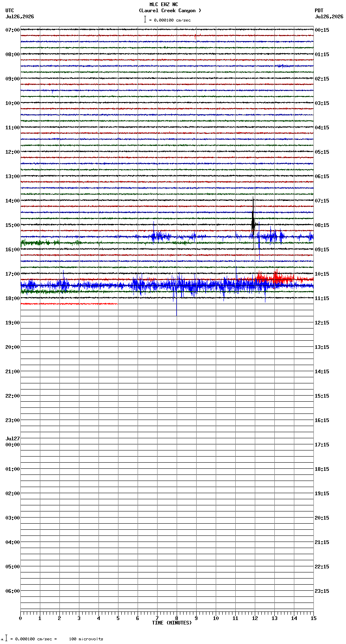Click minute 15 on the time axis
The image size is (346, 644).
click(x=313, y=618)
